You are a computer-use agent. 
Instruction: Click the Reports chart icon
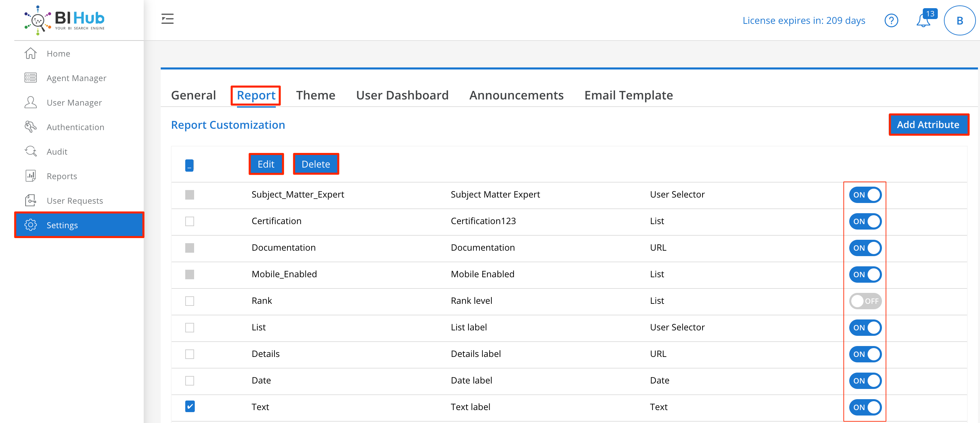(31, 176)
